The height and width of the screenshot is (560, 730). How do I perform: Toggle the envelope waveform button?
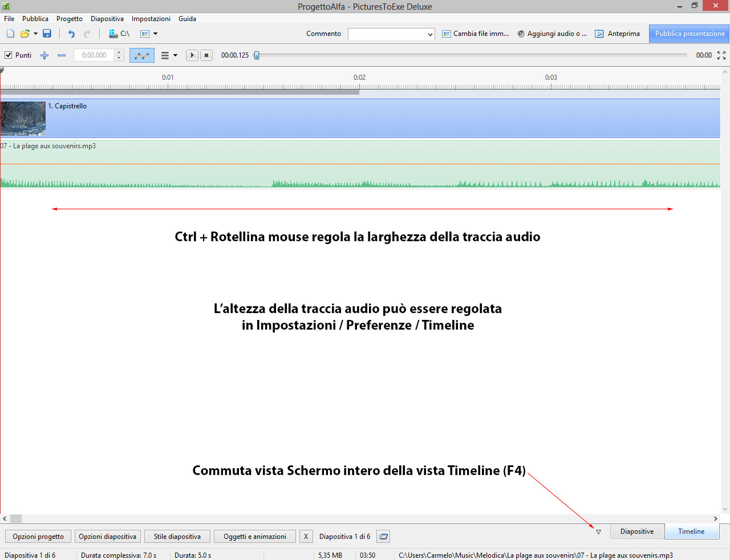[x=141, y=55]
